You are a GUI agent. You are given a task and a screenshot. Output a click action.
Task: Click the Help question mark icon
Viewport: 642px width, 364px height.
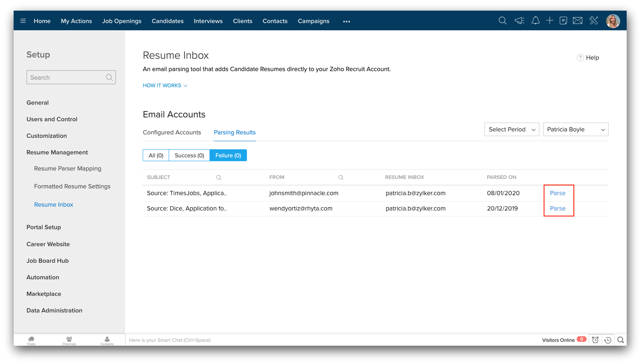tap(580, 57)
